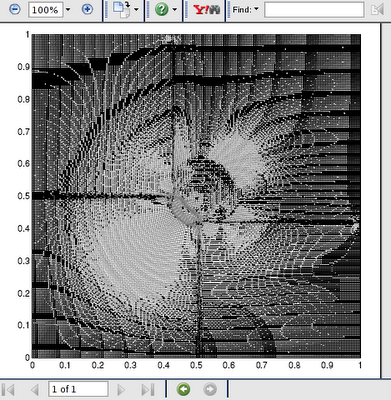The width and height of the screenshot is (391, 400).
Task: Select the '1 of 1' page number field
Action: pyautogui.click(x=78, y=389)
